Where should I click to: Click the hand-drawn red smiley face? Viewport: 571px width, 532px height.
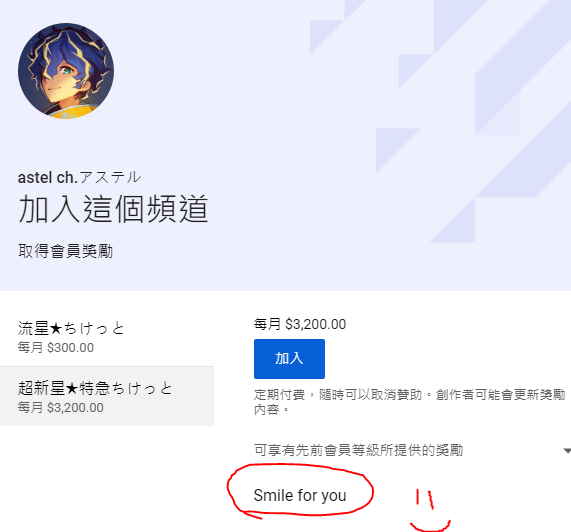[x=430, y=511]
